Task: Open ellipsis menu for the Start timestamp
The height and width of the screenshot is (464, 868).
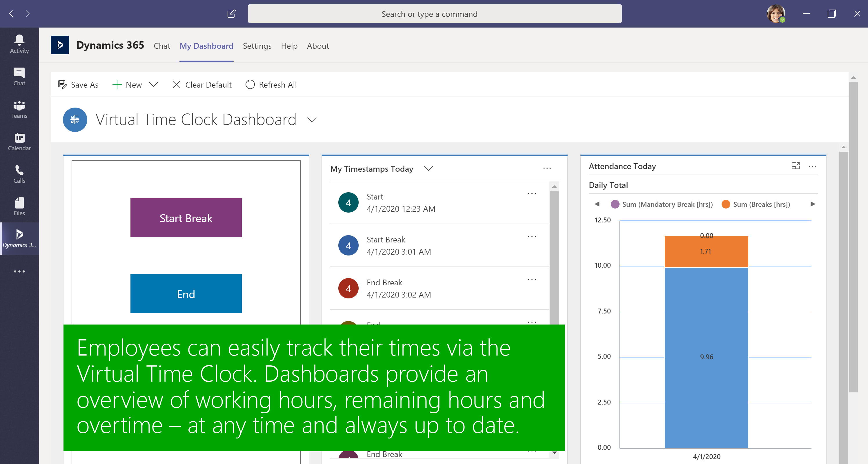Action: [x=532, y=193]
